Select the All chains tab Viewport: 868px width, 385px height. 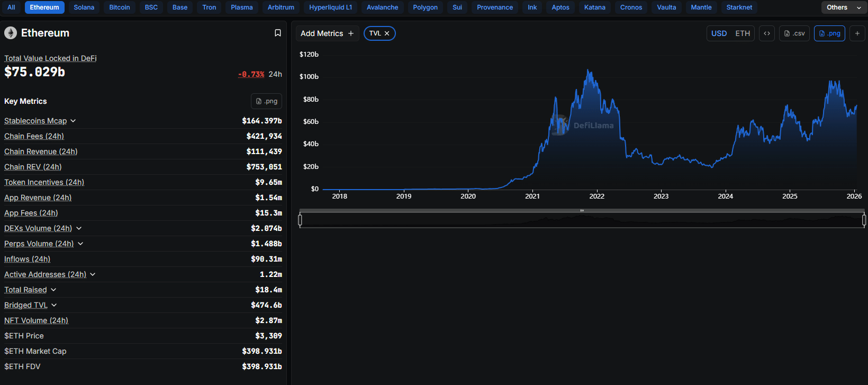click(x=11, y=7)
